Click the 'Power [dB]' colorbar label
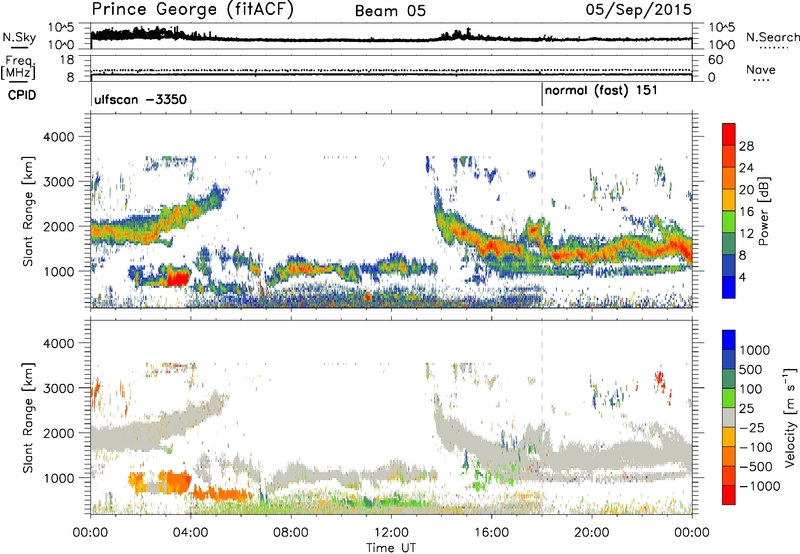Image resolution: width=800 pixels, height=554 pixels. (763, 211)
